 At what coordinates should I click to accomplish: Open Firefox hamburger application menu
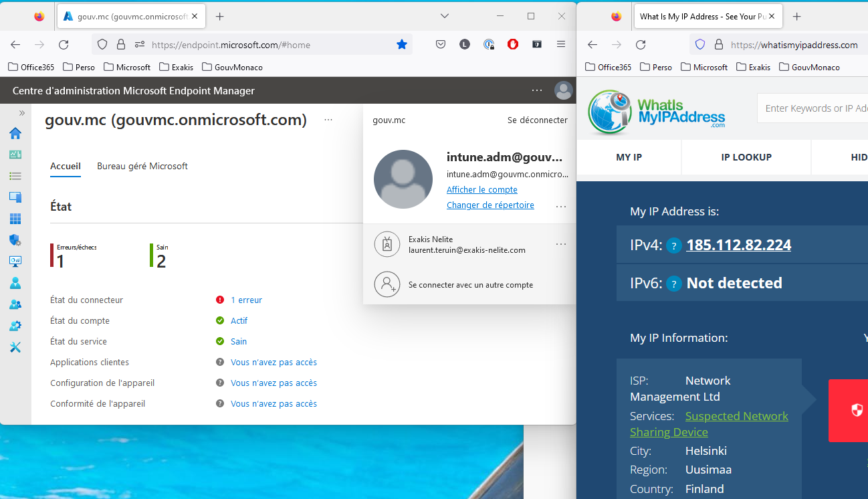[561, 44]
